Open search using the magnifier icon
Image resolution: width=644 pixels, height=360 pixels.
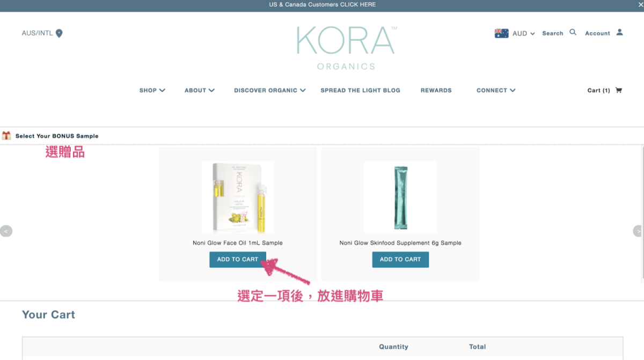pyautogui.click(x=573, y=32)
